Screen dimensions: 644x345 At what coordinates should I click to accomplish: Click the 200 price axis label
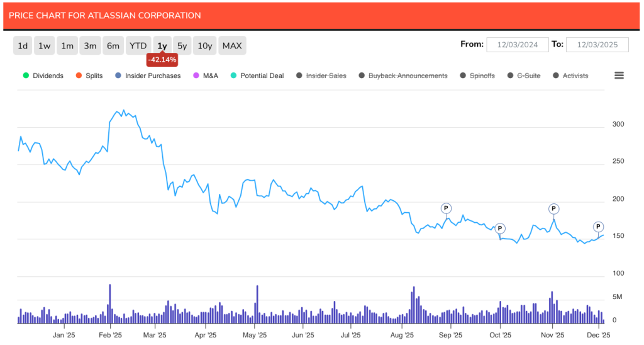(618, 199)
